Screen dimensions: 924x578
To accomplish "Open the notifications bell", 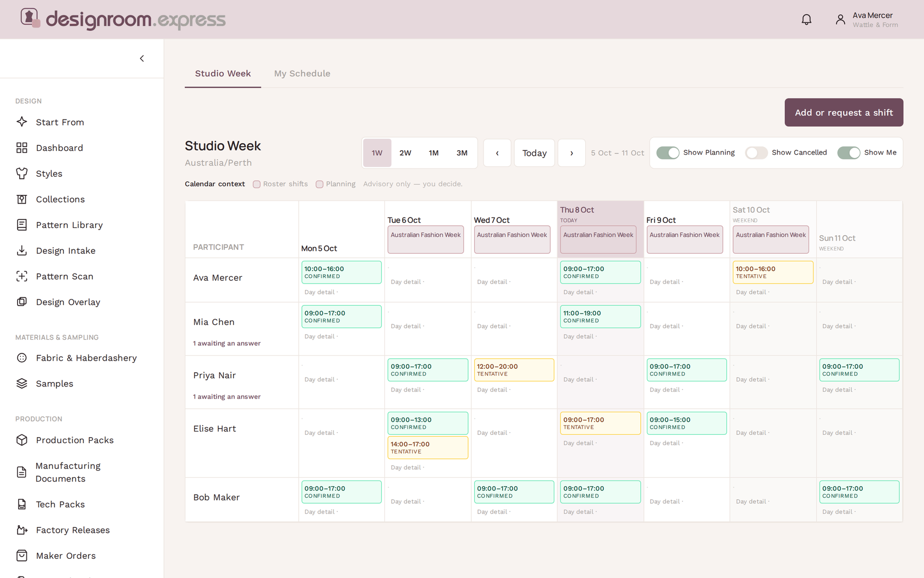I will point(806,20).
